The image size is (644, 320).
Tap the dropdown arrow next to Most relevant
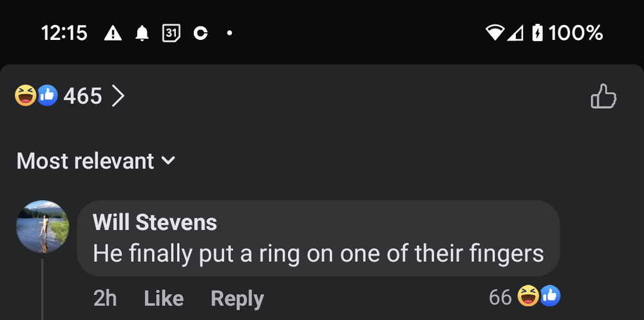click(167, 160)
